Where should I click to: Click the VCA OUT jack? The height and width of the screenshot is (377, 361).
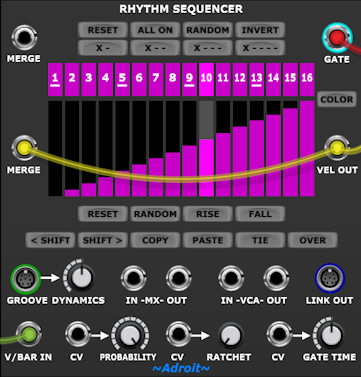pos(276,278)
